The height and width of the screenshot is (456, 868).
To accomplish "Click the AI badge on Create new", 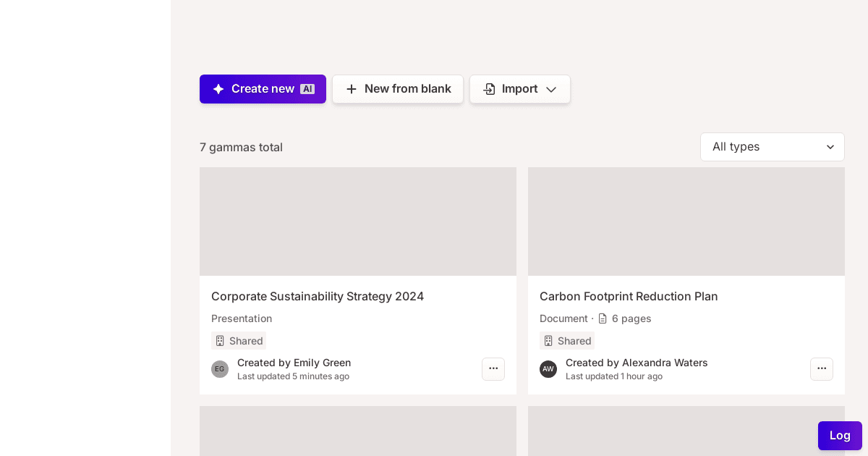I will (307, 89).
